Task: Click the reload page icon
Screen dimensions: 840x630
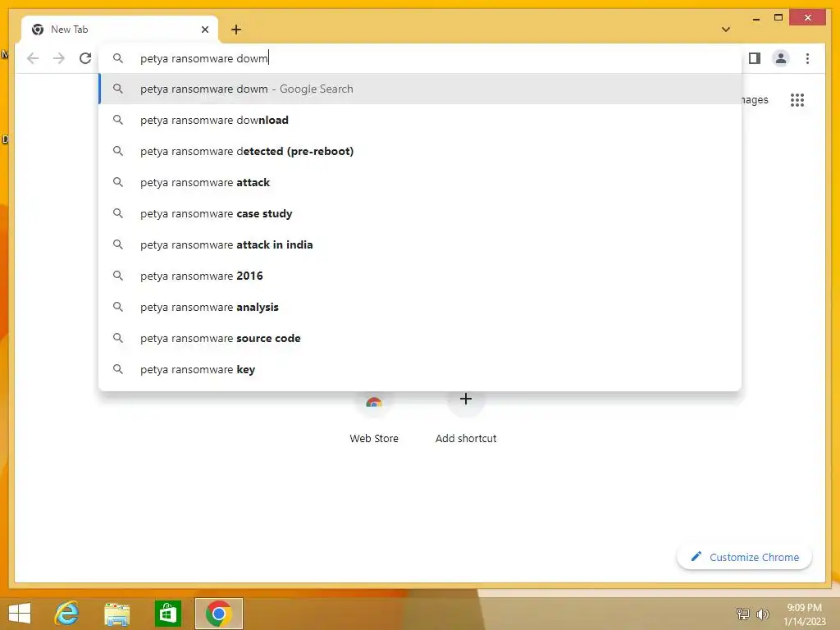Action: coord(85,58)
